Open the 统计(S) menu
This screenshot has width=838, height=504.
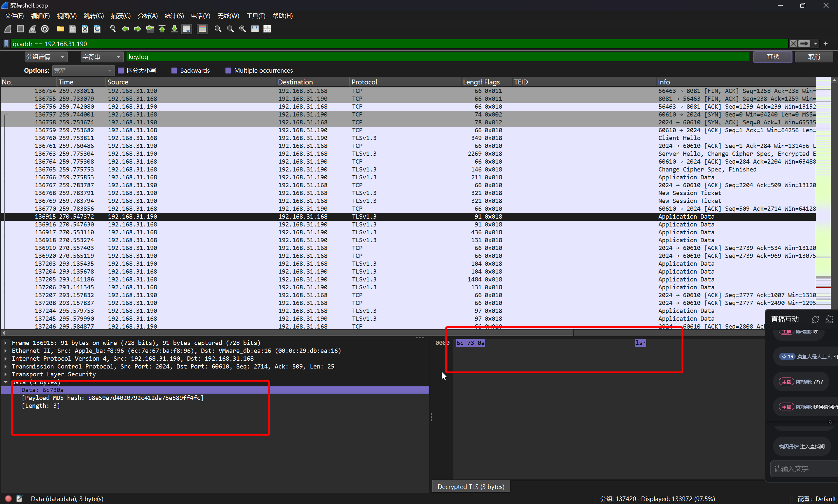coord(174,16)
